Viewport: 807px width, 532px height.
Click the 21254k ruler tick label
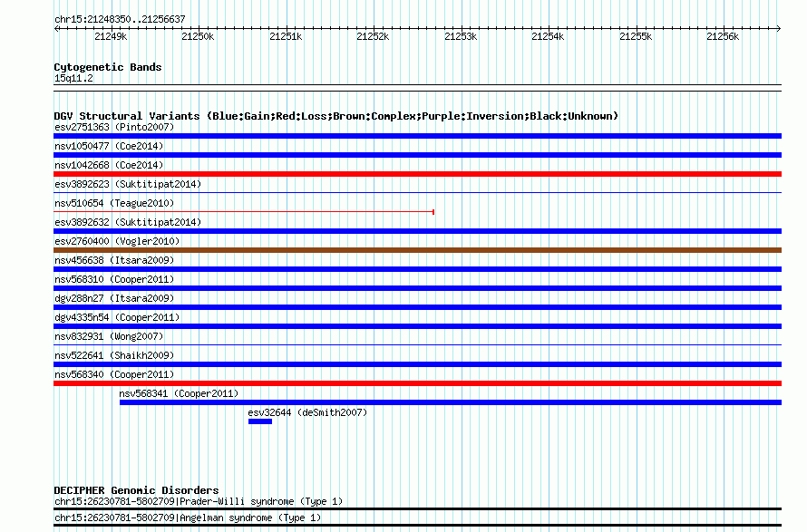[x=548, y=36]
